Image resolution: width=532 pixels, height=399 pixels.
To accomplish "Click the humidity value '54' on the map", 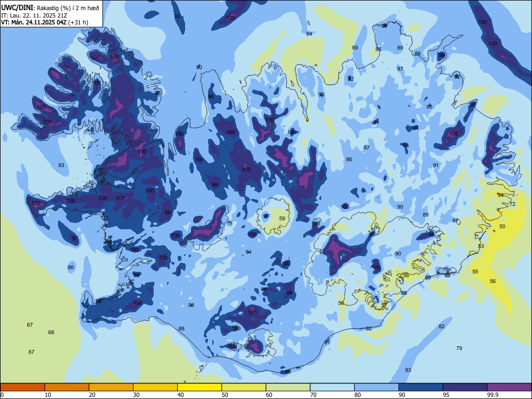I will tap(501, 195).
